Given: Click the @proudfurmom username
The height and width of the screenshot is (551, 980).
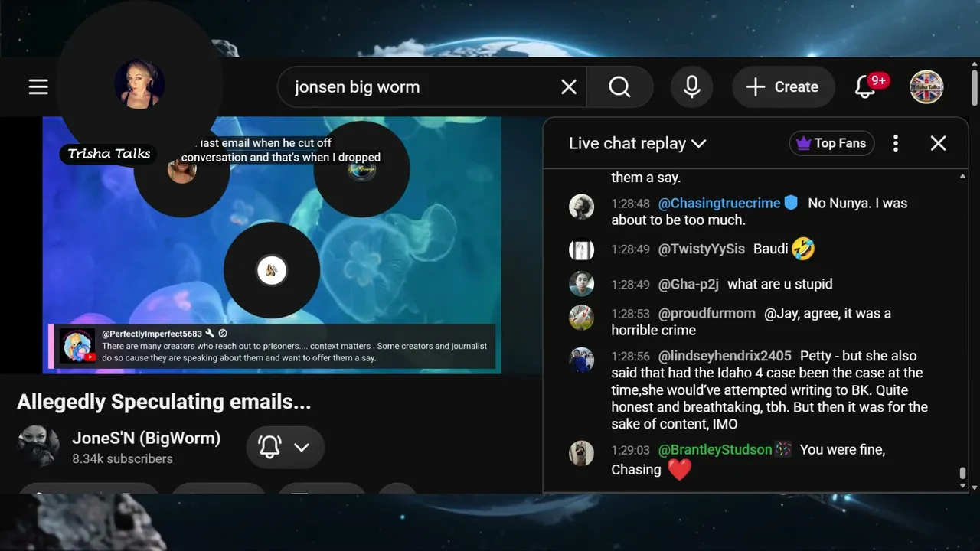Looking at the screenshot, I should coord(707,313).
